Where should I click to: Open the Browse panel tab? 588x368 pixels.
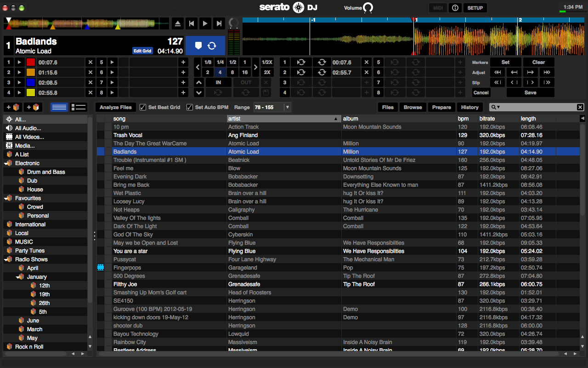tap(413, 107)
